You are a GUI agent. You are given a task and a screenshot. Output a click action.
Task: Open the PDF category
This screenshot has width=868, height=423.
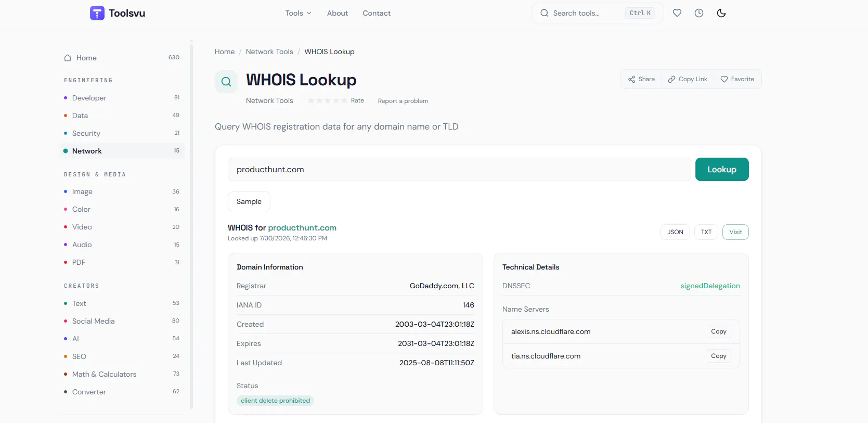coord(122,262)
